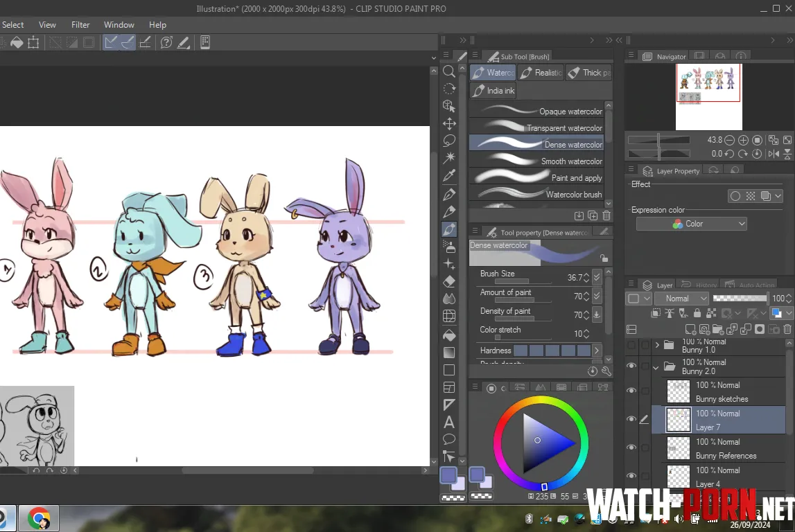The width and height of the screenshot is (795, 532).
Task: Expand the Bunny 1.0 folder
Action: coord(657,346)
